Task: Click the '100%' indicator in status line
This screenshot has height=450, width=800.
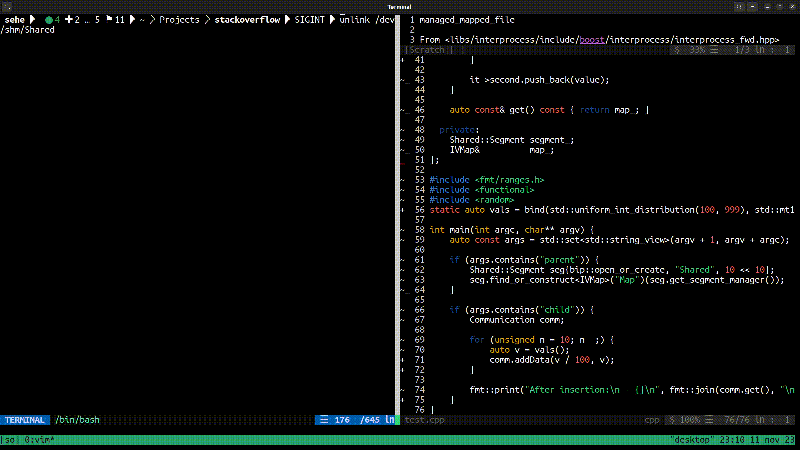Action: [x=690, y=420]
